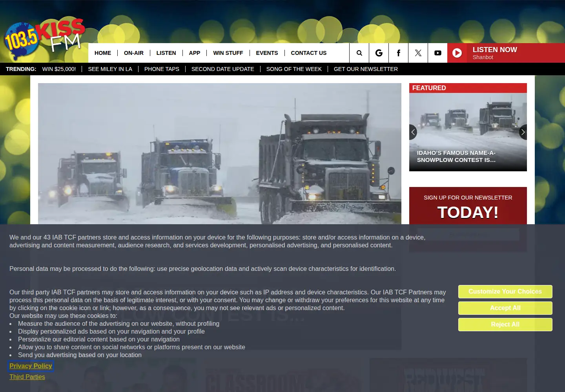The width and height of the screenshot is (565, 392).
Task: Open the Google icon link
Action: click(379, 53)
